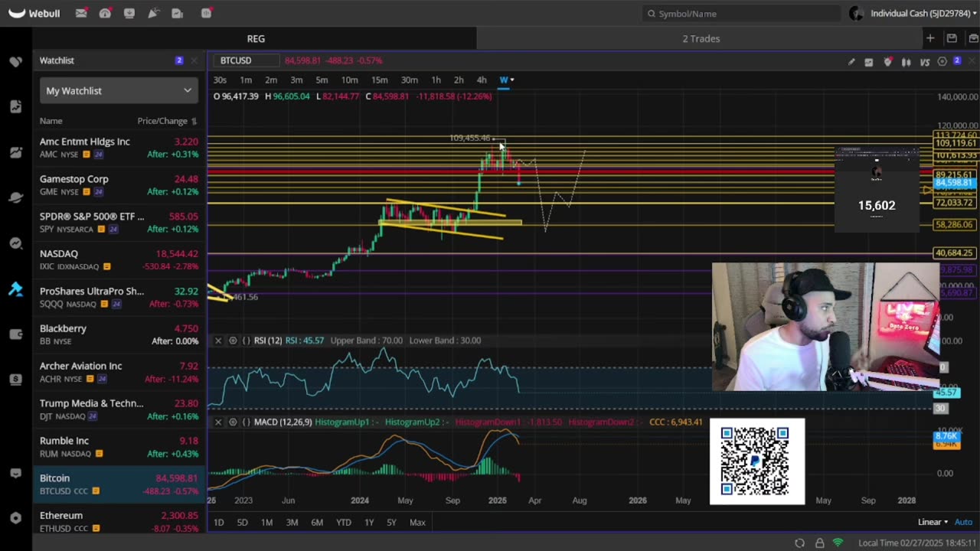Set chart range to 6M
Viewport: 980px width, 551px height.
[x=317, y=522]
